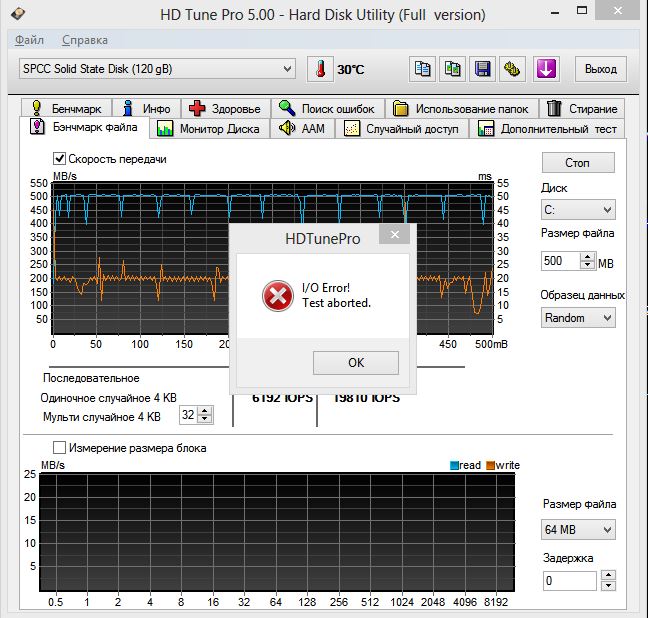Screen dimensions: 648x618
Task: Open the Случайный доступ tab
Action: click(402, 129)
